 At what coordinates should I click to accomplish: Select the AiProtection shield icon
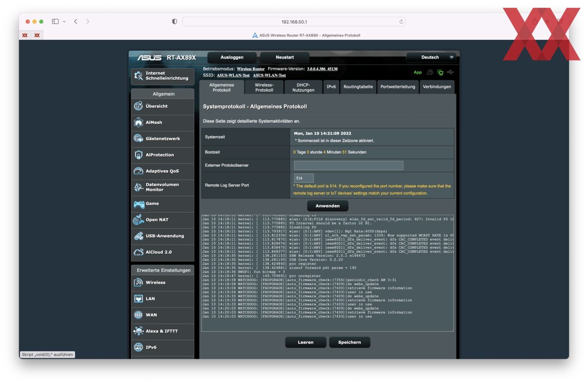tap(138, 155)
